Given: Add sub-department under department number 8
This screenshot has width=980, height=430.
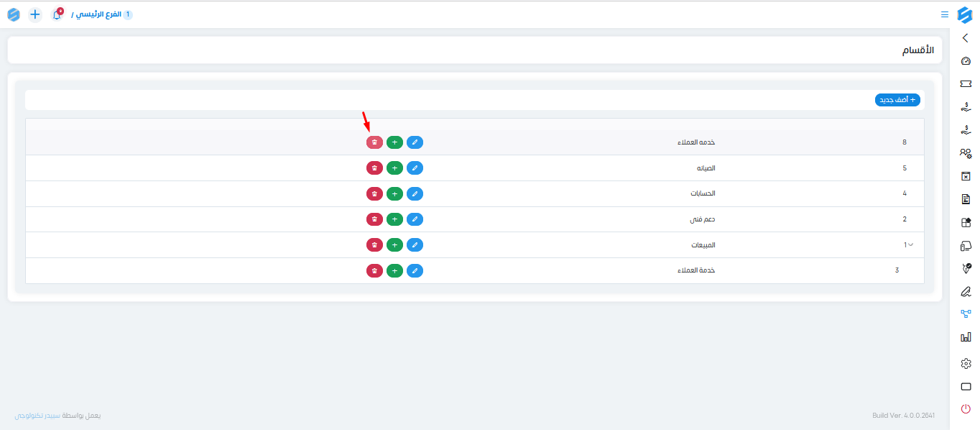Looking at the screenshot, I should 394,142.
